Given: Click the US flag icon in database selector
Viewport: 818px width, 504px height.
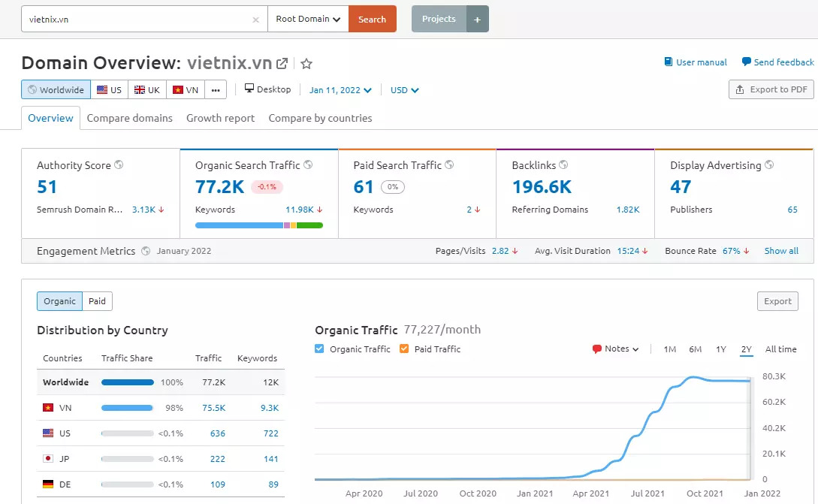Looking at the screenshot, I should [x=102, y=89].
